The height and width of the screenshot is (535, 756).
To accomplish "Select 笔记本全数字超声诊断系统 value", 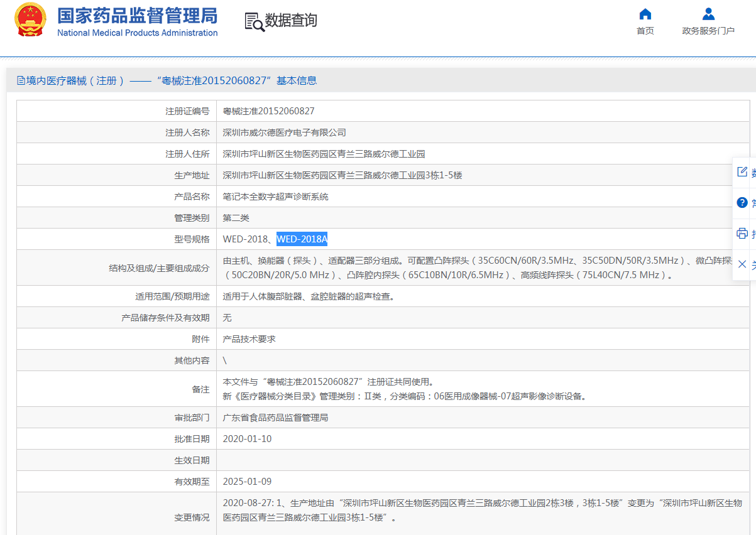I will [x=275, y=197].
